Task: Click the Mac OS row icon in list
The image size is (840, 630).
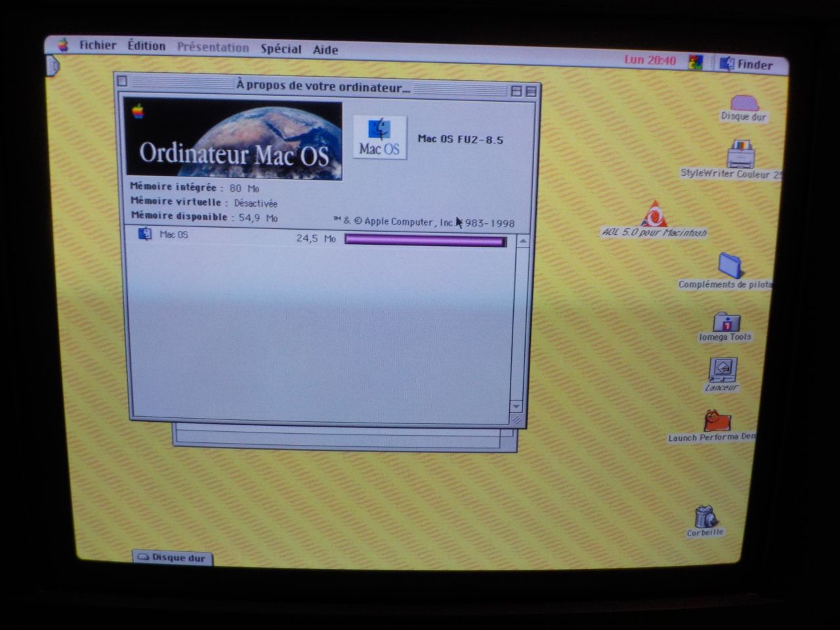Action: coord(144,234)
